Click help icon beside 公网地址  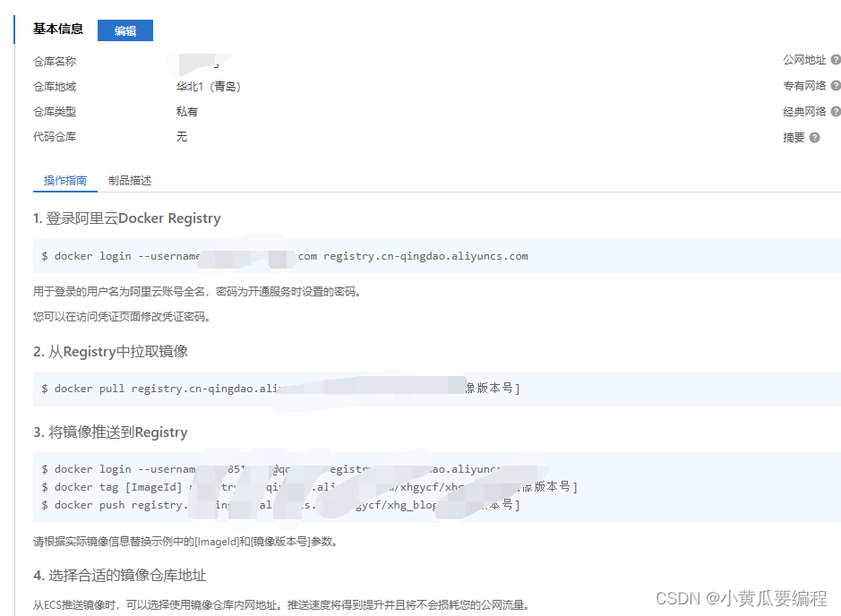[x=835, y=59]
